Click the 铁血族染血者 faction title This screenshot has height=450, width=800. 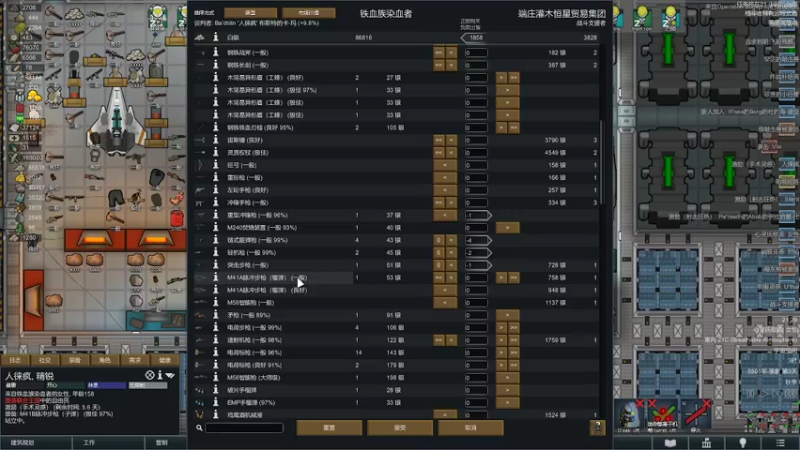[x=386, y=14]
